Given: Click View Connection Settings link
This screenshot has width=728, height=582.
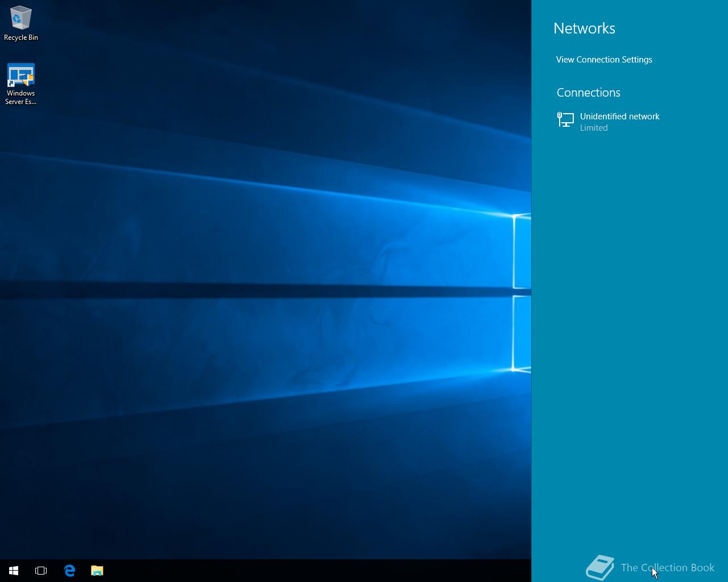Looking at the screenshot, I should (604, 60).
